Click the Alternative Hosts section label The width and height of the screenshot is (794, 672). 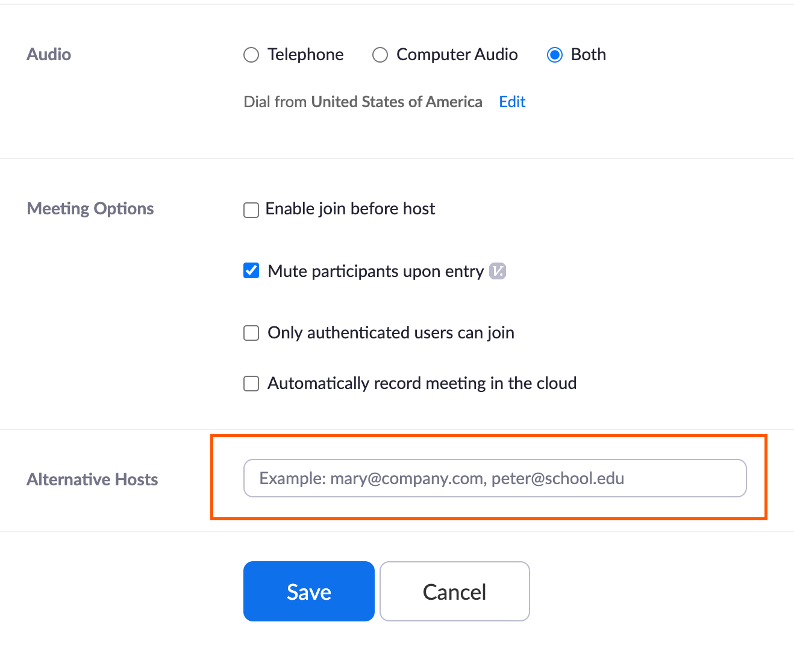tap(92, 479)
